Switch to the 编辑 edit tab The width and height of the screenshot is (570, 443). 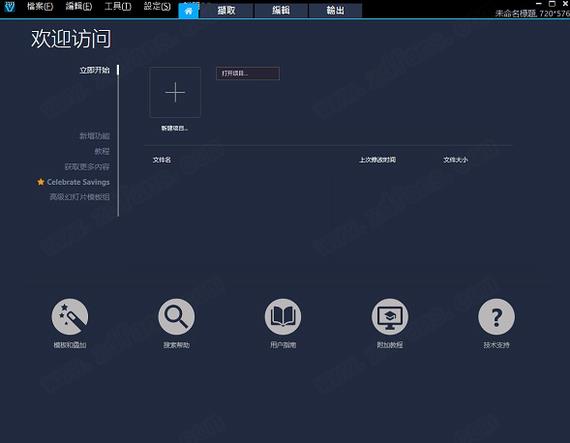pos(281,11)
